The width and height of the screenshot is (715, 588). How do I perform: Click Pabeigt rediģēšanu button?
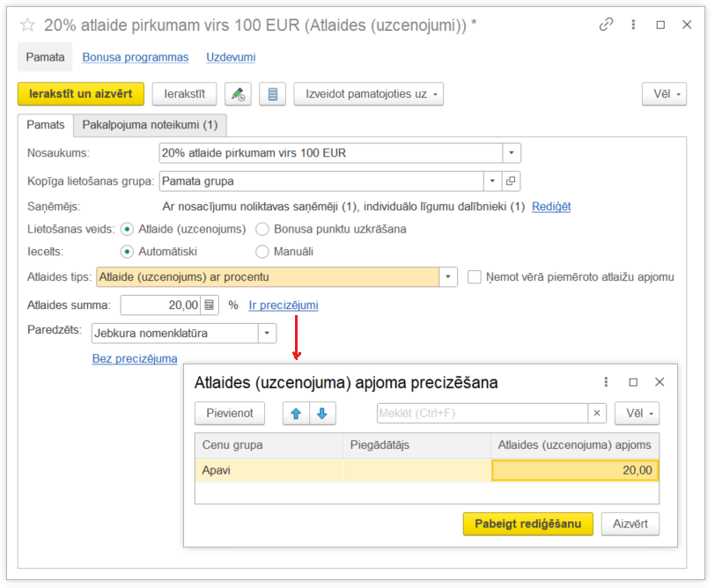tap(527, 524)
